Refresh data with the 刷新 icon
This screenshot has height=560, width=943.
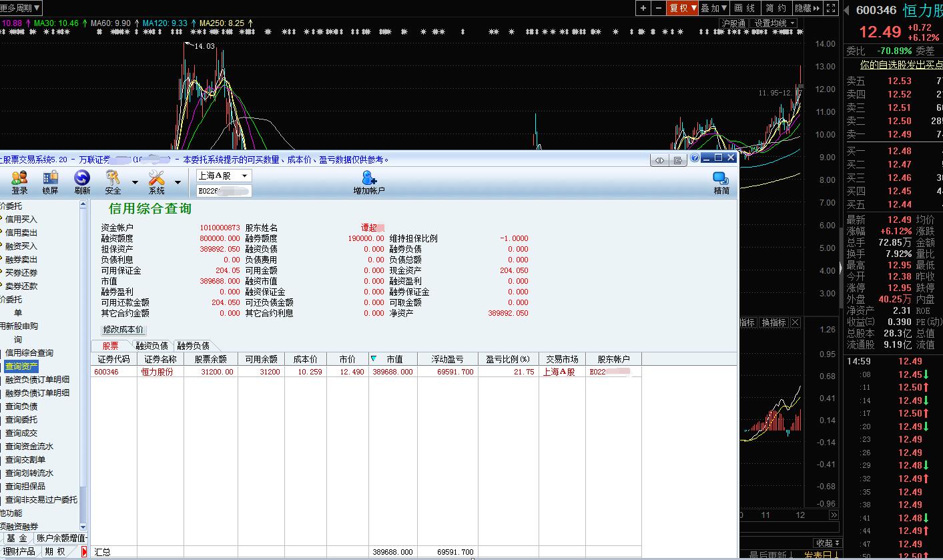[x=82, y=182]
